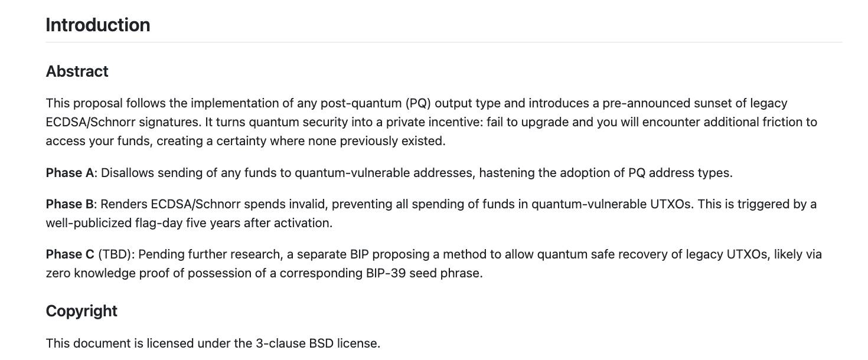Click the "Copyright" subheading
868x360 pixels.
point(81,311)
